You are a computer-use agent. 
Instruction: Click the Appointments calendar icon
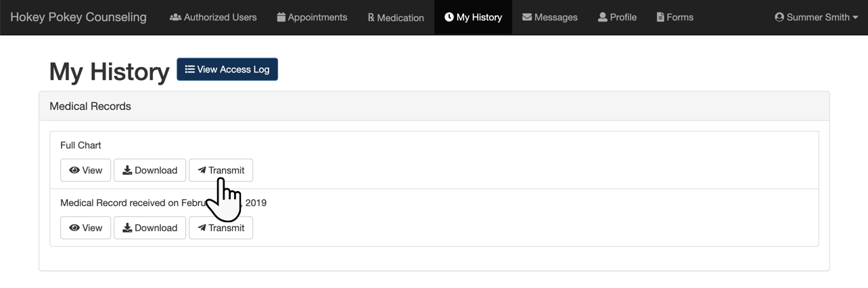pos(281,17)
